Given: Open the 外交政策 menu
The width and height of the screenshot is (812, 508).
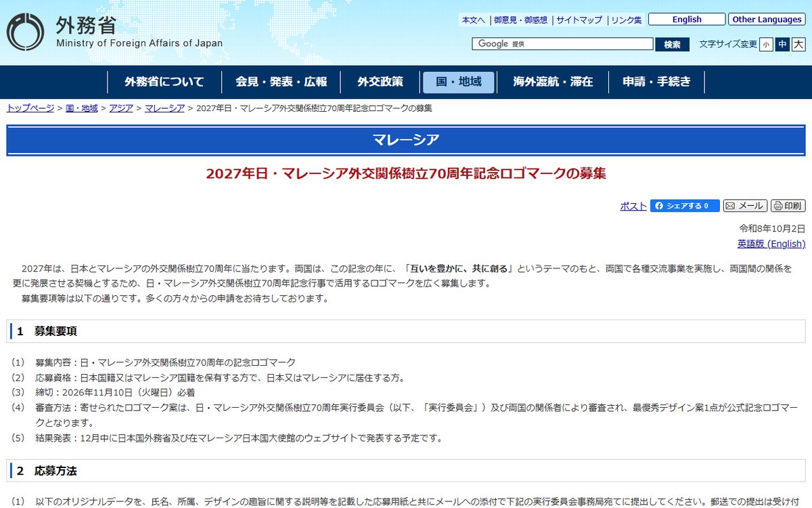Looking at the screenshot, I should [x=380, y=82].
